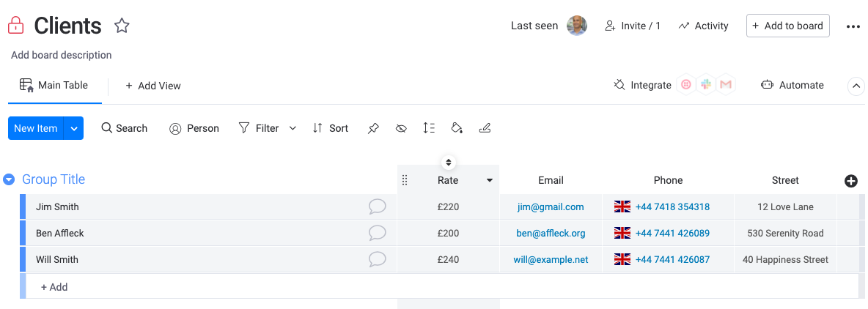Add a new column with plus icon
The image size is (868, 309).
[851, 181]
